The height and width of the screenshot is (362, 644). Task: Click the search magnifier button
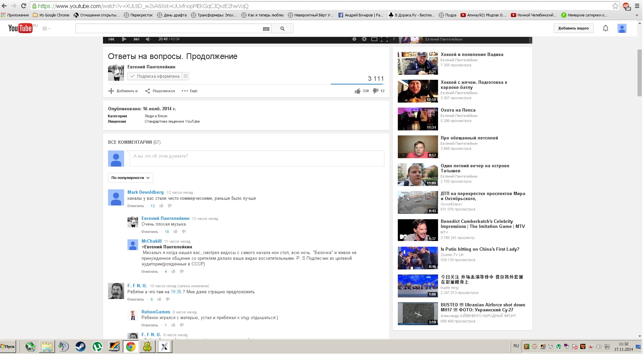tap(282, 28)
